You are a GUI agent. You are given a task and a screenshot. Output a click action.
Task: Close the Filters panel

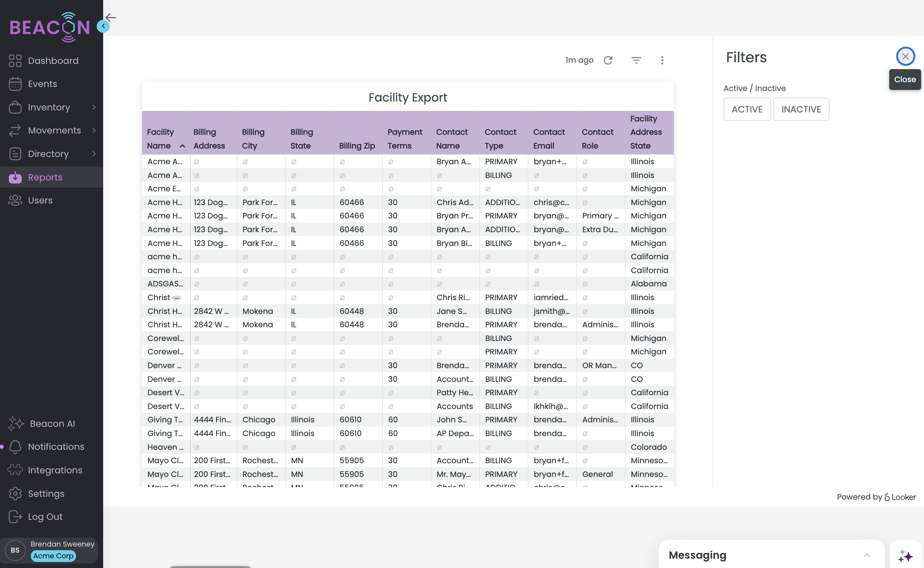click(905, 57)
